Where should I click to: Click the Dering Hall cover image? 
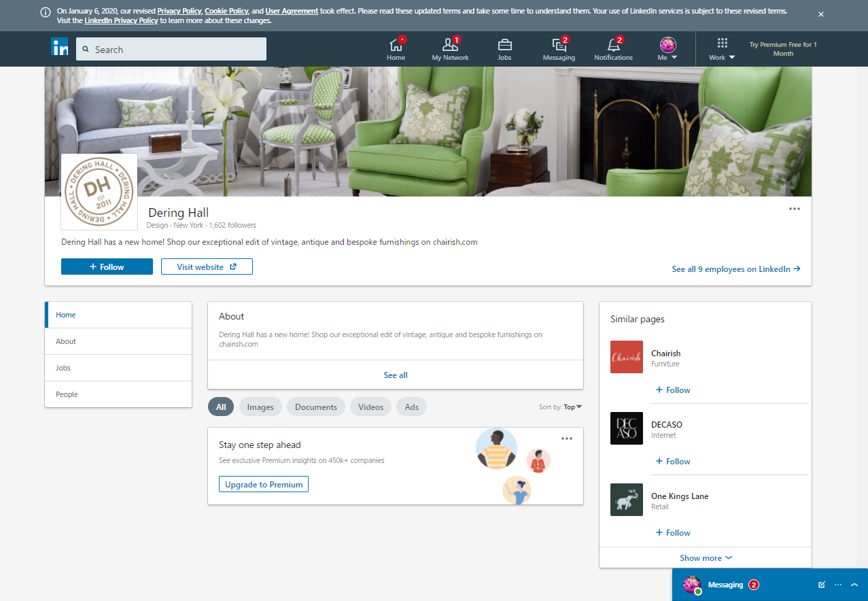coord(428,131)
